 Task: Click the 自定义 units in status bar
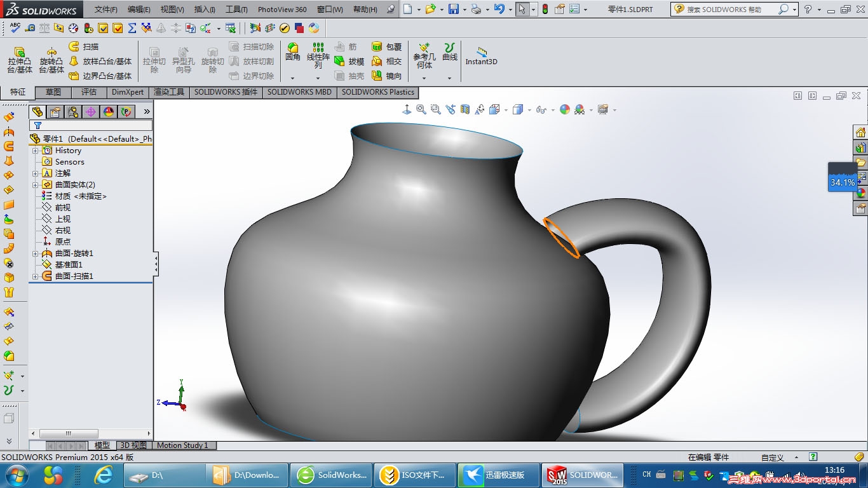pyautogui.click(x=772, y=457)
